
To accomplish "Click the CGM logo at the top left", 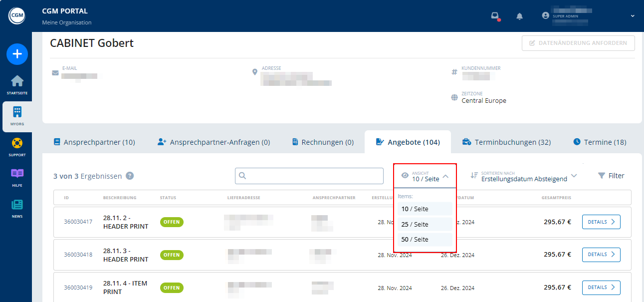I will point(17,15).
